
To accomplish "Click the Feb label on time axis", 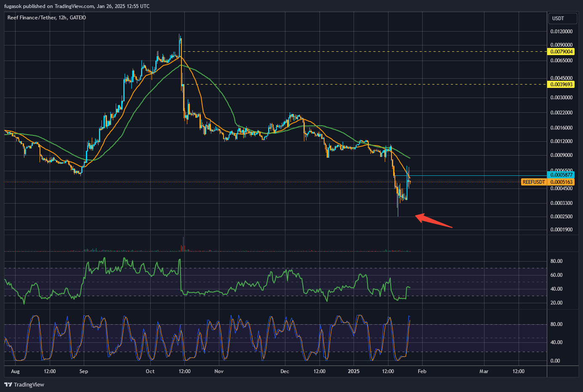I will [x=422, y=371].
